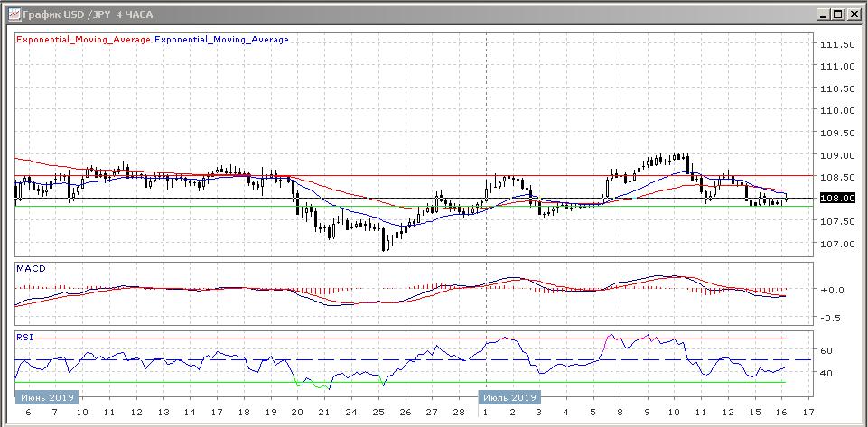Jump to the "Июнь 2019" month marker
This screenshot has width=868, height=427.
pos(47,397)
